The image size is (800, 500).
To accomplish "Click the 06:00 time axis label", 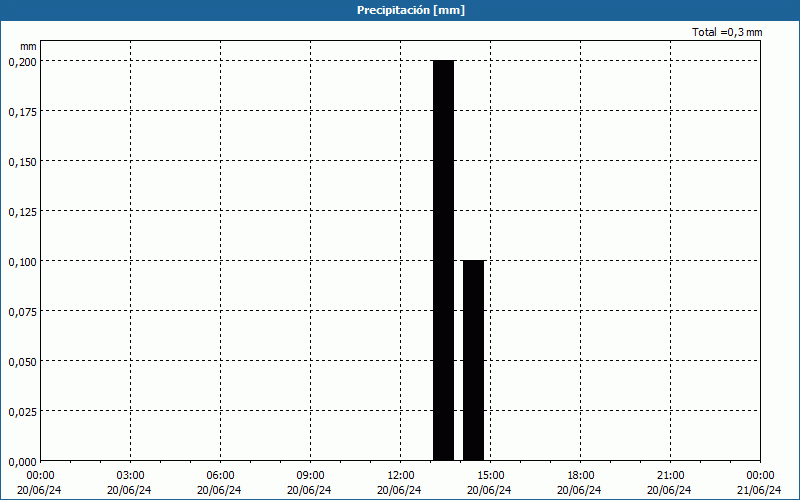I will coord(220,476).
